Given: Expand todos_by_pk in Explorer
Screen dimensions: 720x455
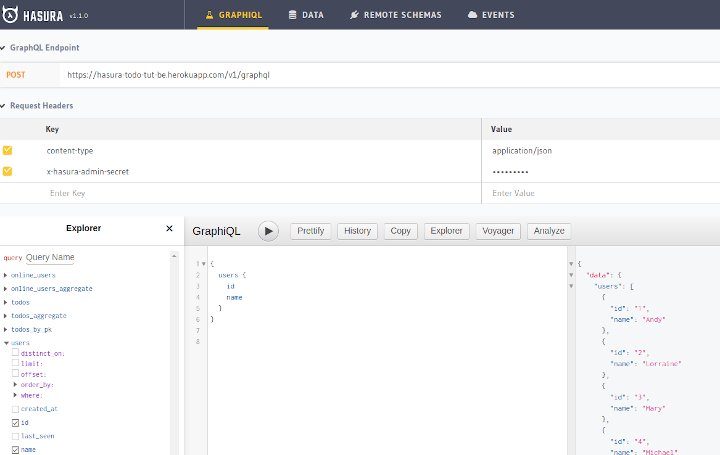Looking at the screenshot, I should coord(6,330).
